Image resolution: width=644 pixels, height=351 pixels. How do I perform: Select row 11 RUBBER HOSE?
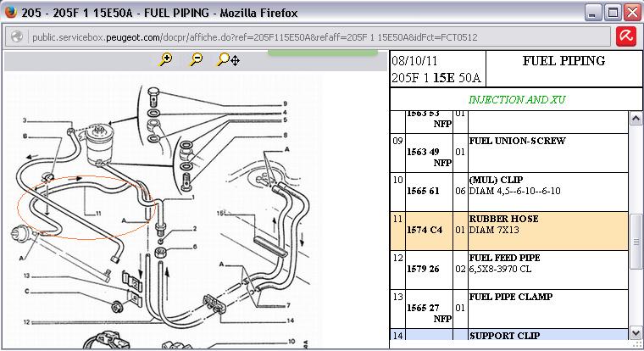509,231
